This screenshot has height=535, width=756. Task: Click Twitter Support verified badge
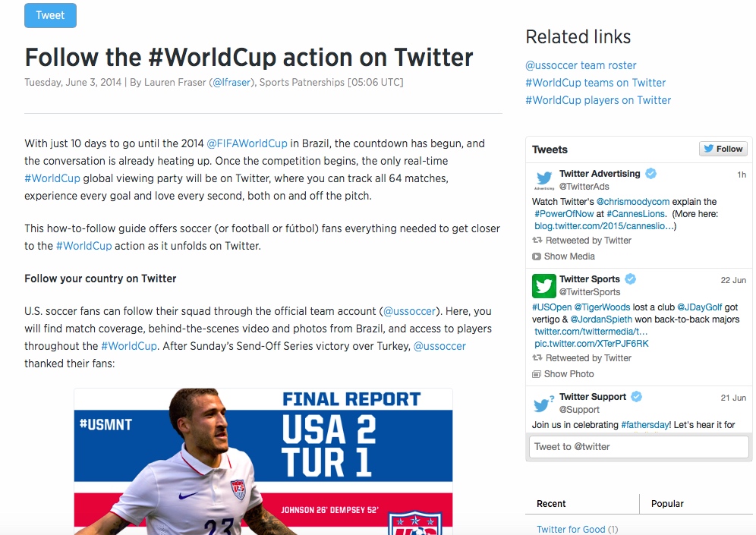[x=636, y=397]
